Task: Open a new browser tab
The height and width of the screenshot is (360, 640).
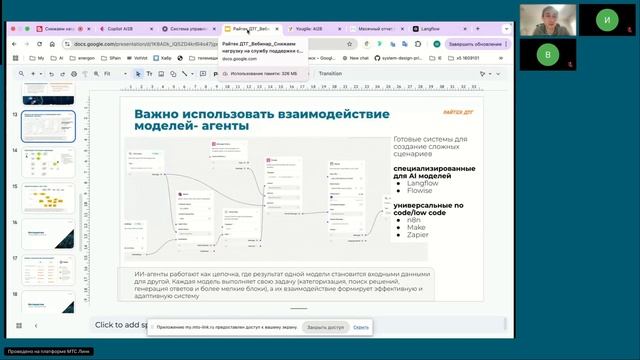Action: (x=478, y=29)
